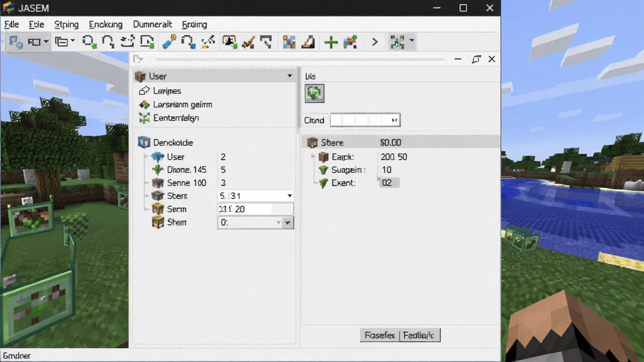Click the Fedtla/lc button
The width and height of the screenshot is (644, 362).
pyautogui.click(x=419, y=336)
